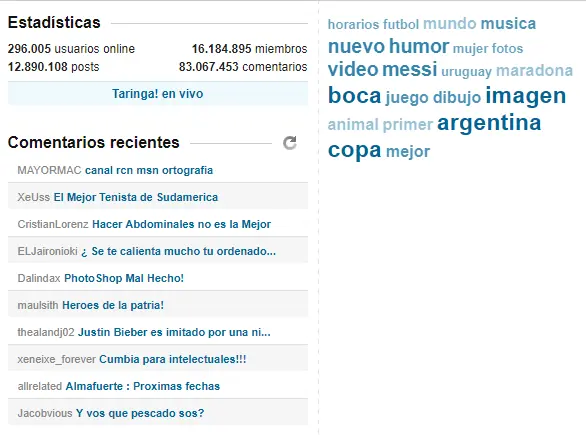Select the 'horarios' tag
This screenshot has height=435, width=586.
click(354, 24)
